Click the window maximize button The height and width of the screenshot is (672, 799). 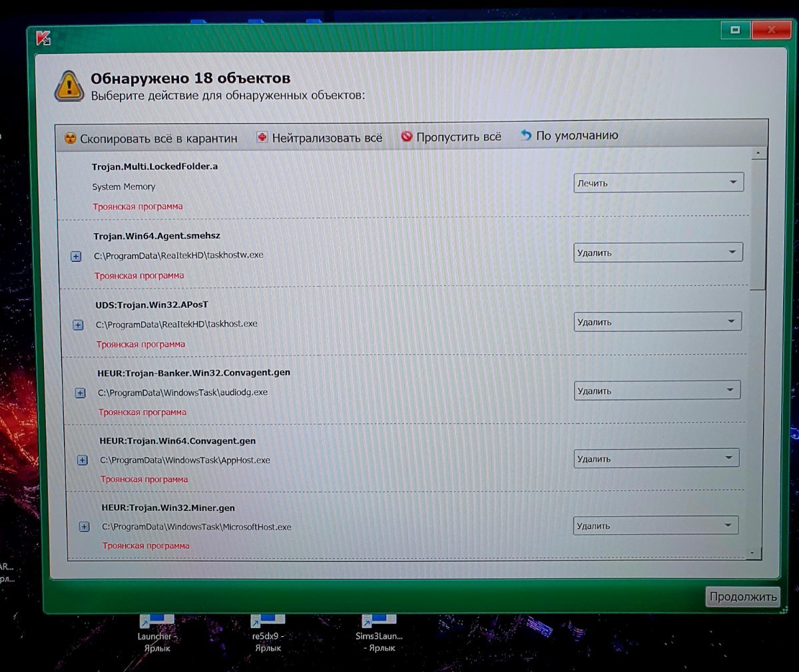click(x=735, y=30)
